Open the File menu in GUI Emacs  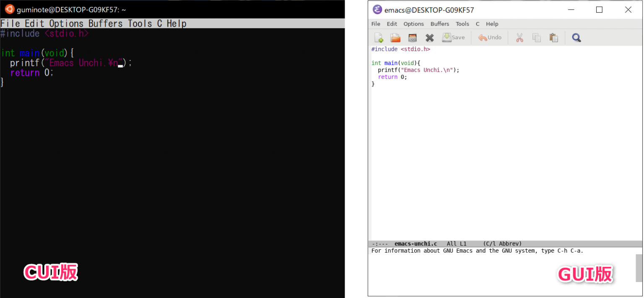click(x=375, y=24)
